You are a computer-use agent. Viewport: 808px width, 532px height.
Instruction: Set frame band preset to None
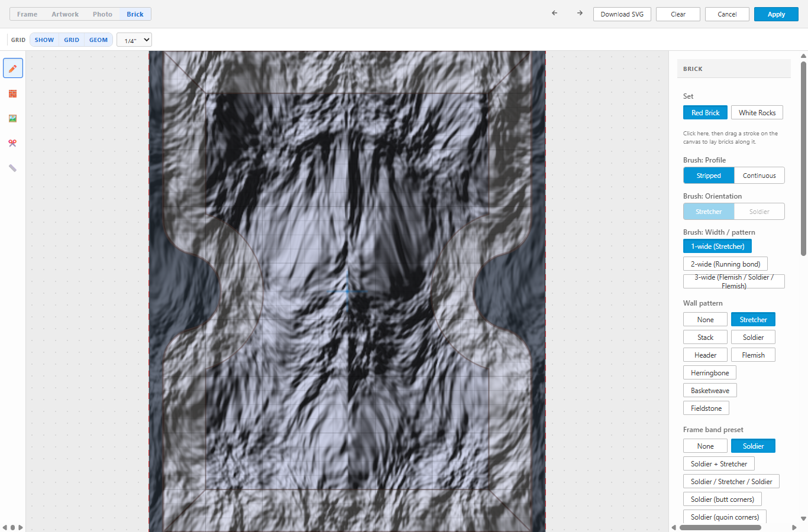[x=706, y=446]
